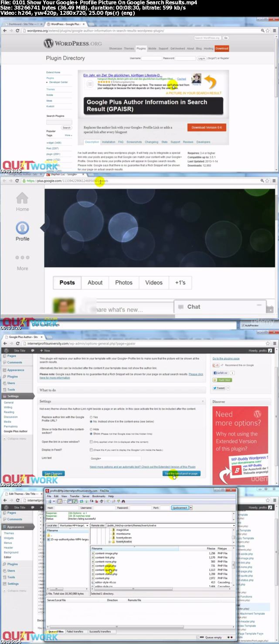
Task: Select content-page.php in the FileZilla file list
Action: tap(105, 566)
